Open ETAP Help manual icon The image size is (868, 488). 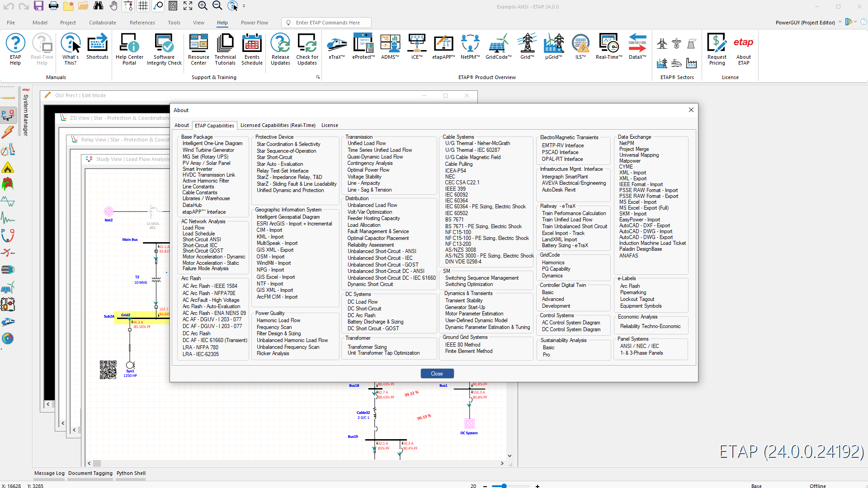pos(15,49)
